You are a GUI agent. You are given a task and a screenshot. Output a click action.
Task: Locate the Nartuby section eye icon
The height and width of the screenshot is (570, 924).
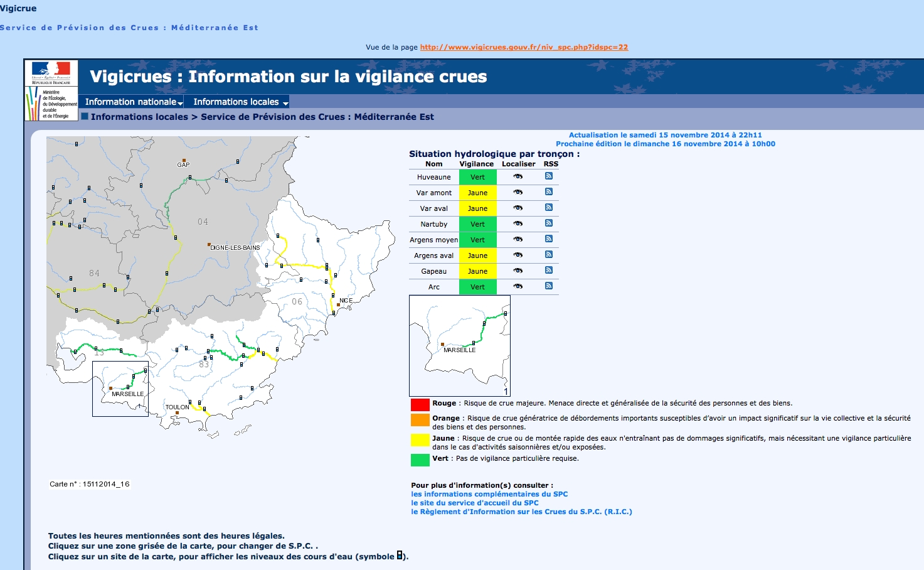[518, 223]
